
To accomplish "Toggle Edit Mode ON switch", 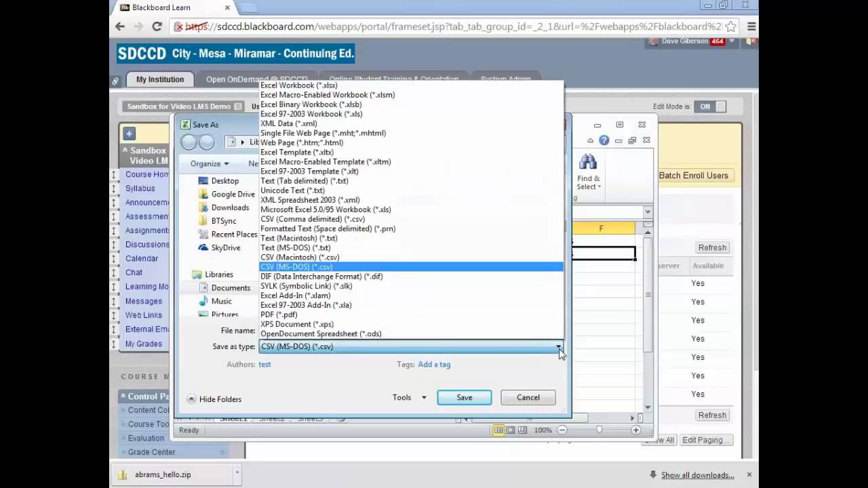I will click(710, 106).
